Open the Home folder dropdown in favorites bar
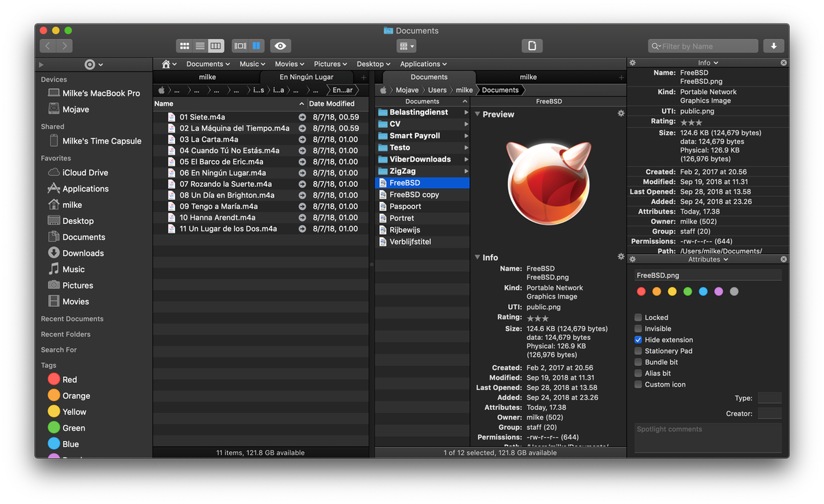The width and height of the screenshot is (824, 504). point(169,64)
